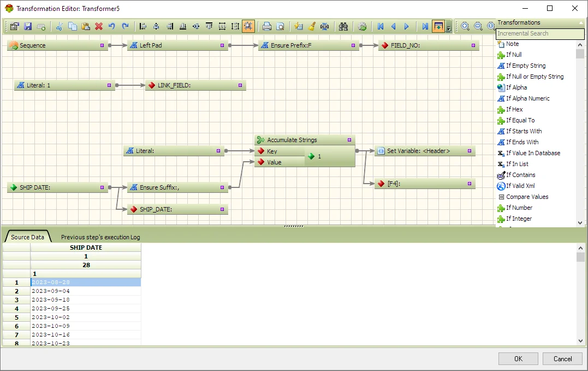Click the Copy icon
588x371 pixels.
pyautogui.click(x=73, y=26)
